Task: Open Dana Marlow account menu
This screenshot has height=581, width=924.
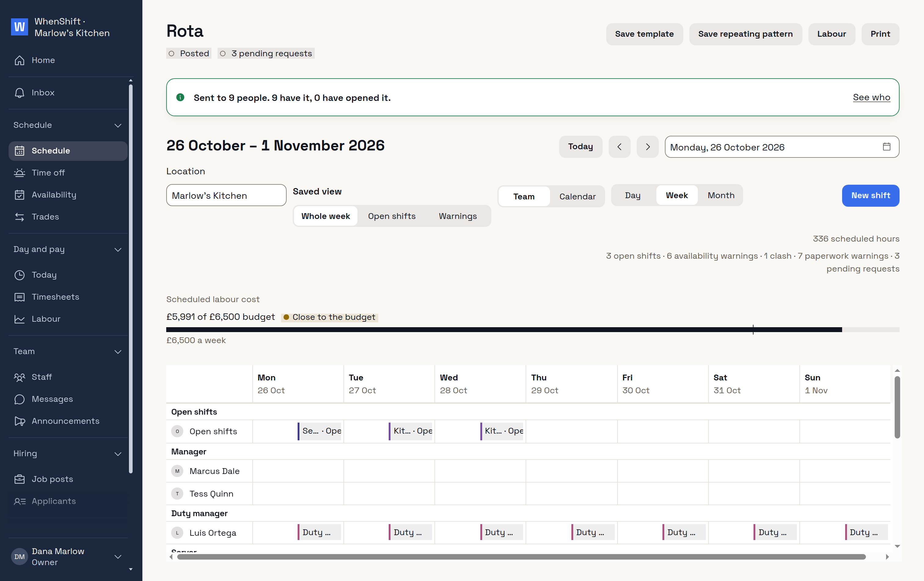Action: pyautogui.click(x=68, y=557)
